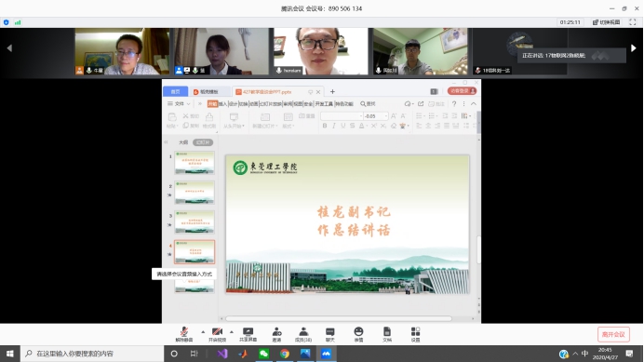This screenshot has width=644, height=362.
Task: Expand audio options arrow next to the microphone
Action: [x=203, y=332]
